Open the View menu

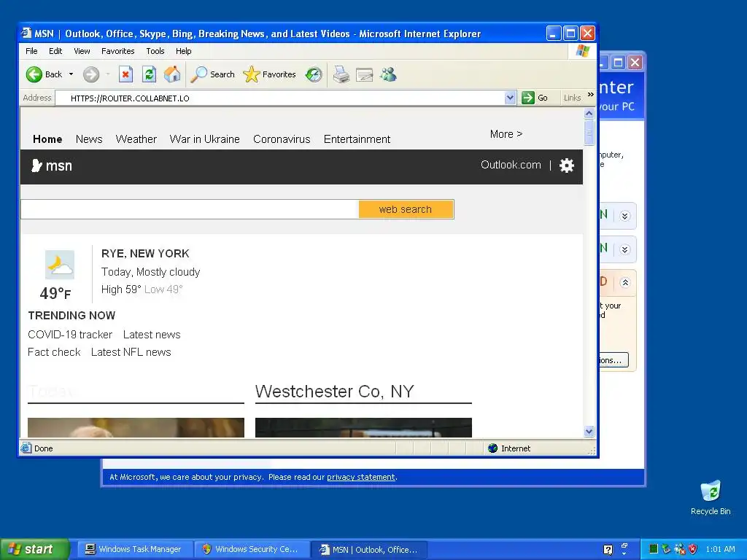coord(82,51)
